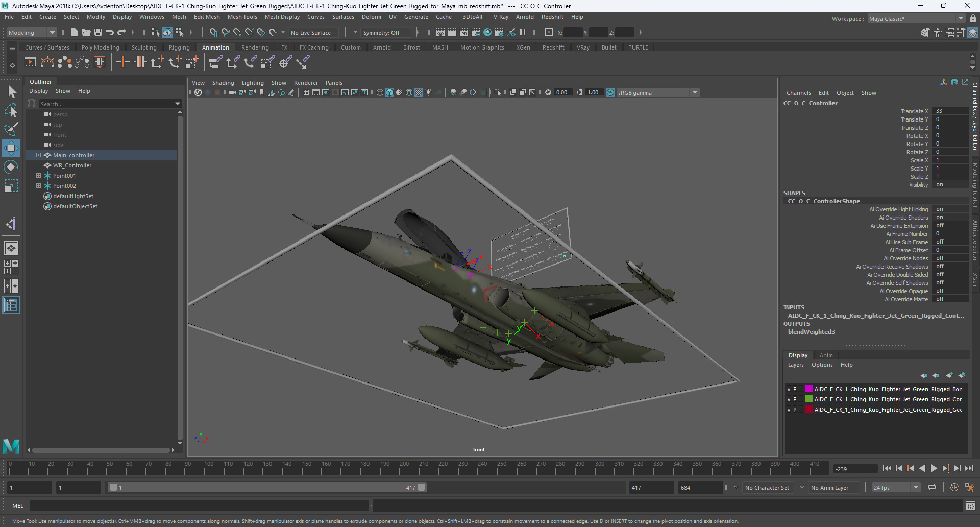
Task: Open the Workspace Maya Classic dropdown
Action: pos(916,19)
